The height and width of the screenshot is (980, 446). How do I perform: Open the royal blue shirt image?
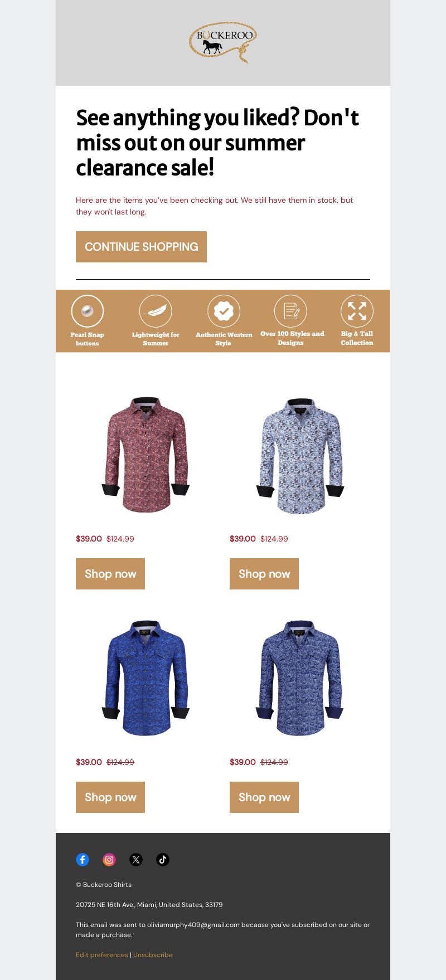tap(146, 678)
